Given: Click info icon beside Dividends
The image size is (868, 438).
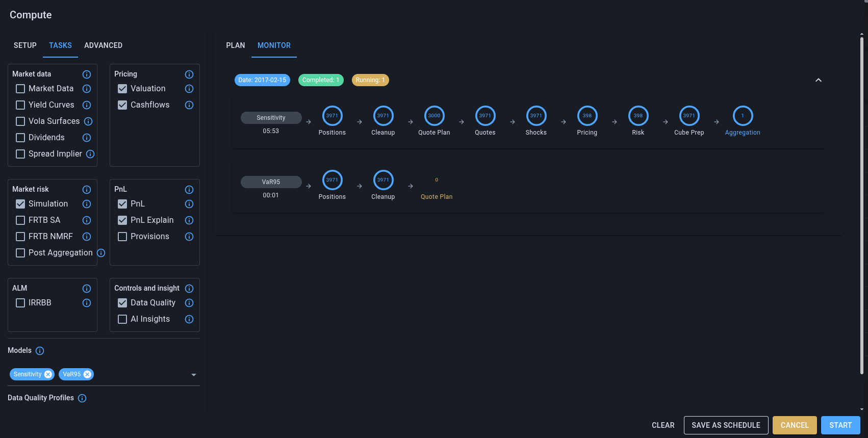Looking at the screenshot, I should click(87, 138).
